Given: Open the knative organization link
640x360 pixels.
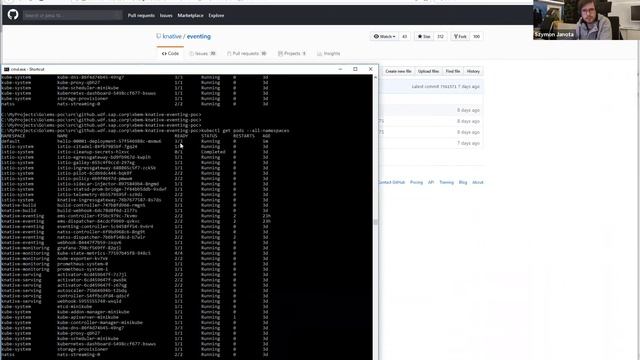Looking at the screenshot, I should 172,36.
